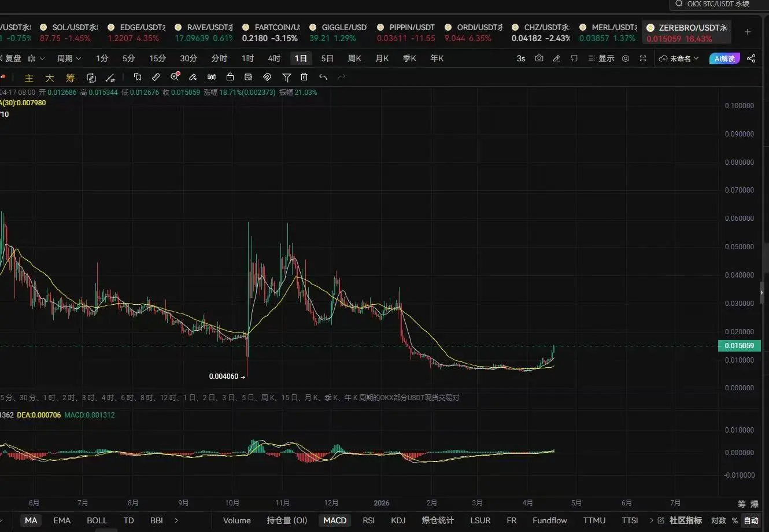Click the 大 indicator icon
The width and height of the screenshot is (769, 532).
[x=50, y=78]
